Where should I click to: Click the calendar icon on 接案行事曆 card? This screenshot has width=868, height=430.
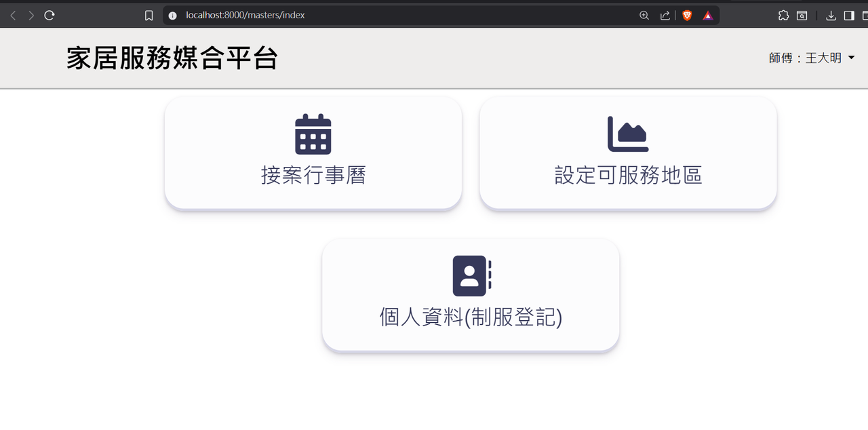pos(313,134)
